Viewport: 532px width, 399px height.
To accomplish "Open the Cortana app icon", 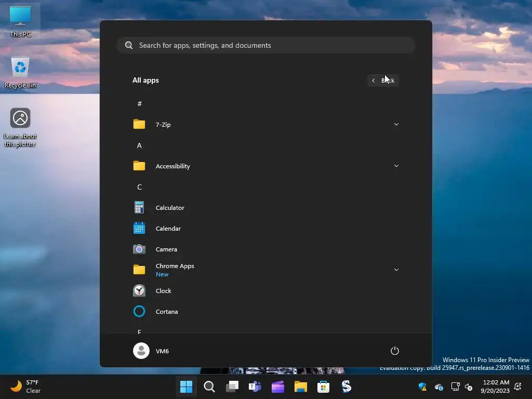I will click(139, 312).
